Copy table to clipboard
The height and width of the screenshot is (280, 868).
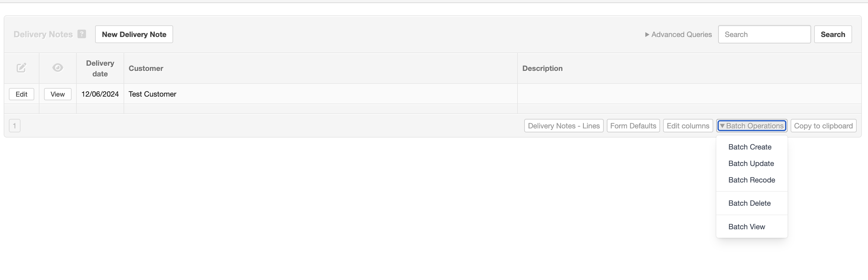tap(823, 126)
